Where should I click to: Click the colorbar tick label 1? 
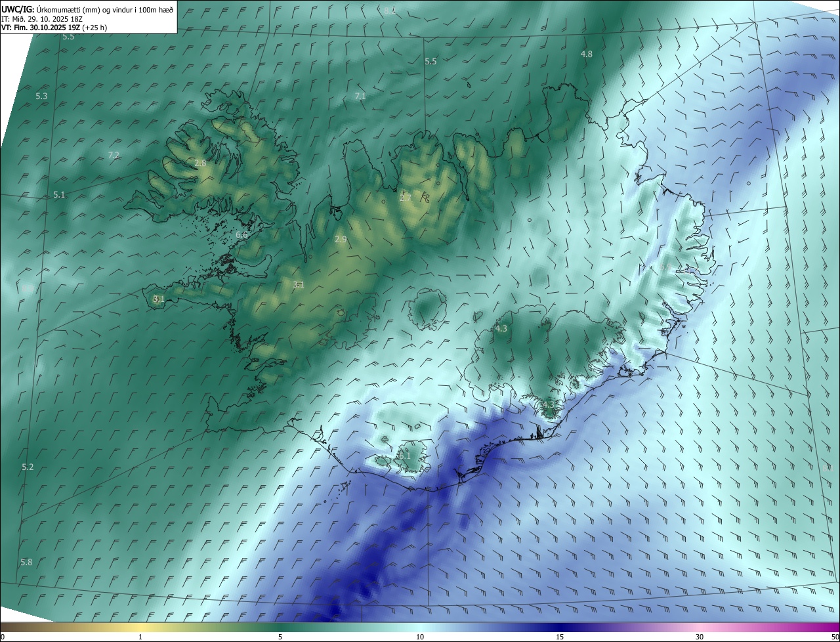(x=140, y=637)
